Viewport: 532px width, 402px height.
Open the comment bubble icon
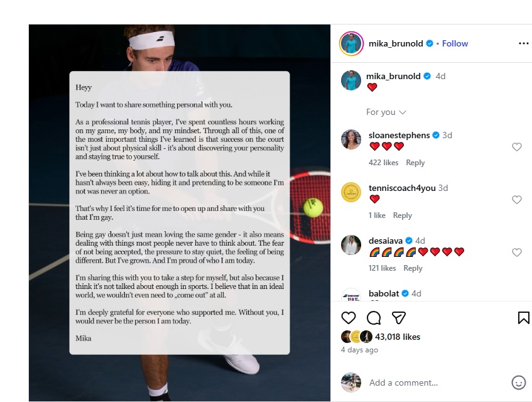coord(374,318)
